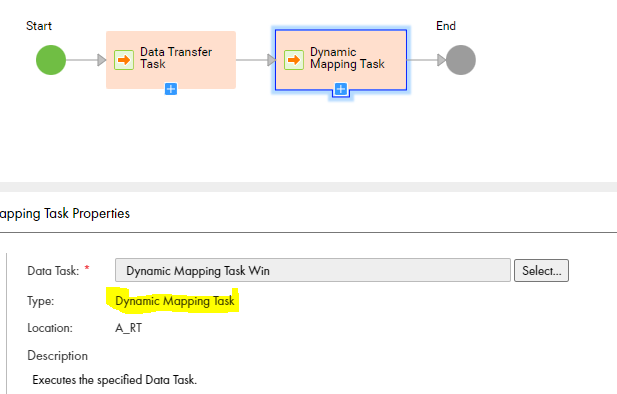Click 'Executes the specified Data Task.' text
This screenshot has height=394, width=617.
tap(115, 380)
